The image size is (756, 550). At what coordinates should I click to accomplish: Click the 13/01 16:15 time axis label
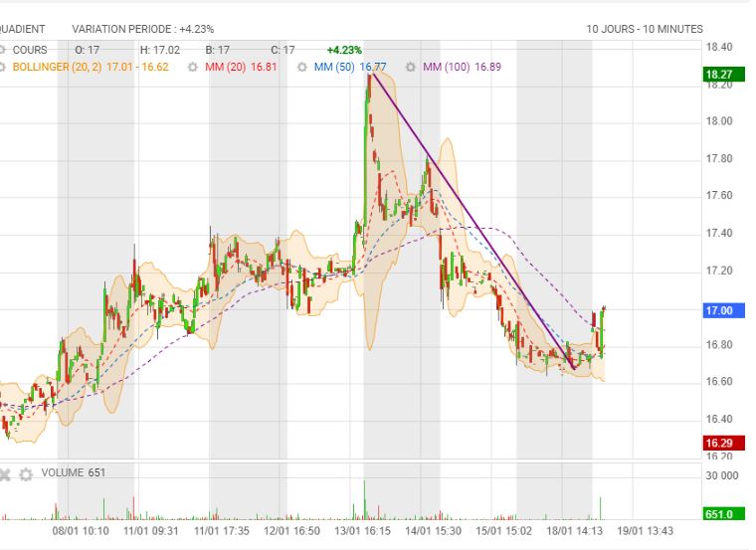click(x=363, y=531)
